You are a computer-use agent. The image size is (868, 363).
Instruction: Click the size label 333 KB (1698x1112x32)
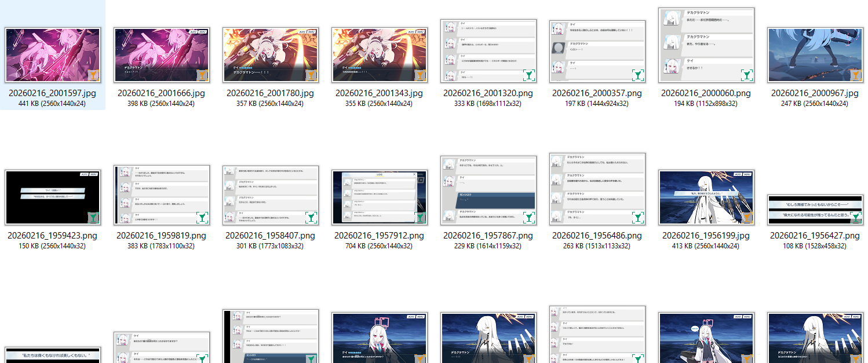coord(488,104)
